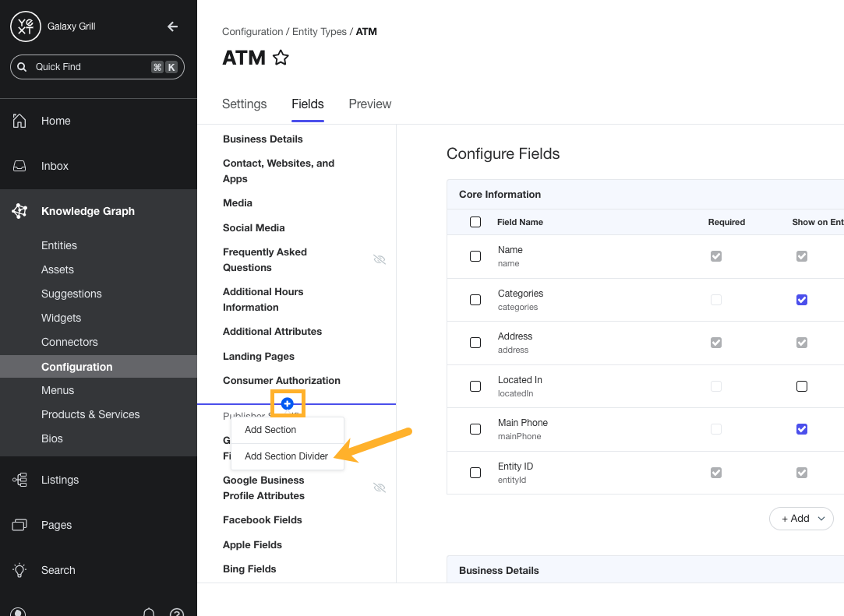Switch to the Preview tab
The image size is (844, 616).
tap(369, 104)
